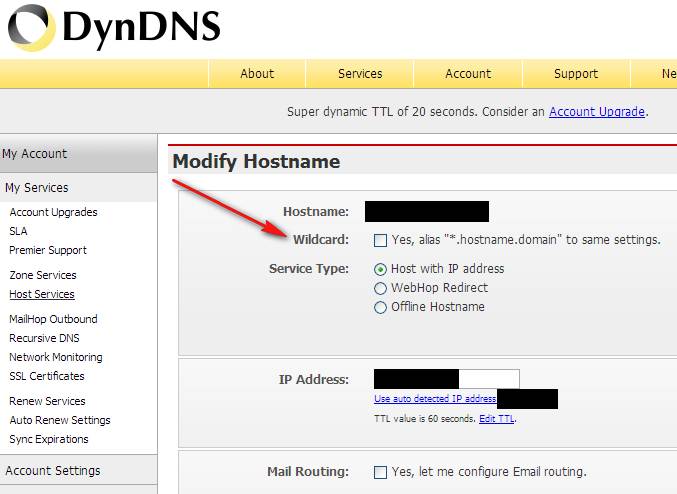The height and width of the screenshot is (494, 677).
Task: Enable the Mail Routing configuration checkbox
Action: 380,472
